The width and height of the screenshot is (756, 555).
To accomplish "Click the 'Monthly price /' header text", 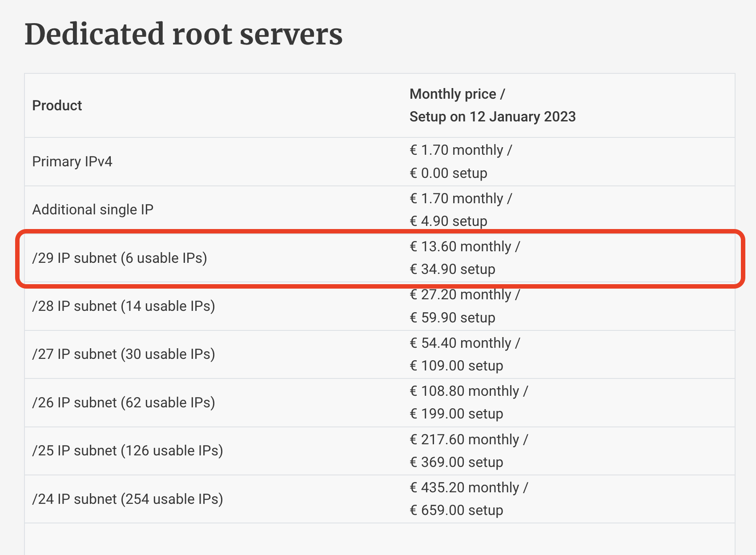I will point(457,94).
